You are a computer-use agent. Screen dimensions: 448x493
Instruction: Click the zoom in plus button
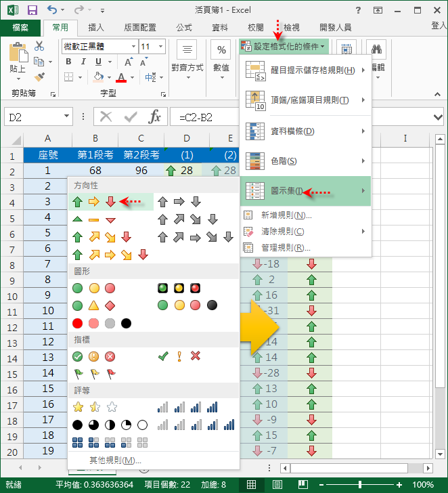coord(399,484)
